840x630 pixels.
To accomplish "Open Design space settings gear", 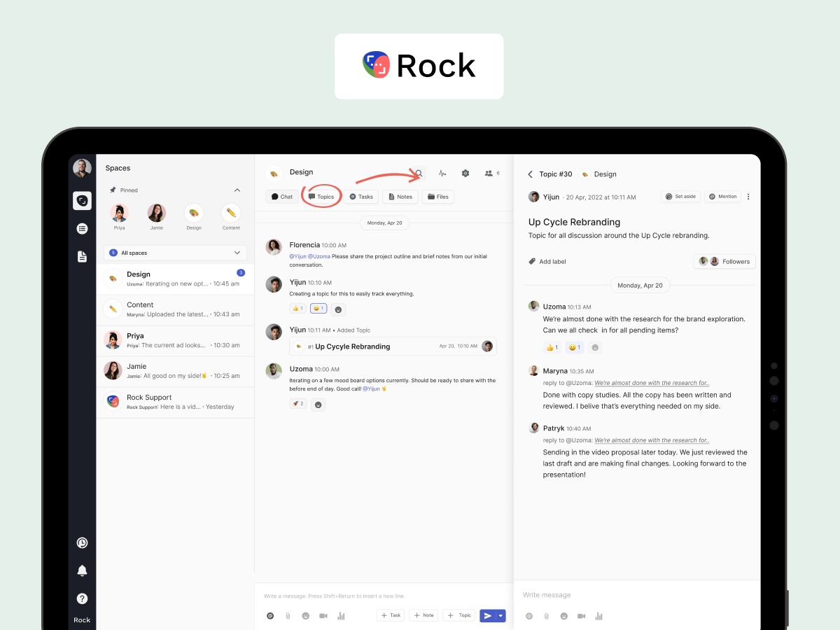I will click(465, 173).
